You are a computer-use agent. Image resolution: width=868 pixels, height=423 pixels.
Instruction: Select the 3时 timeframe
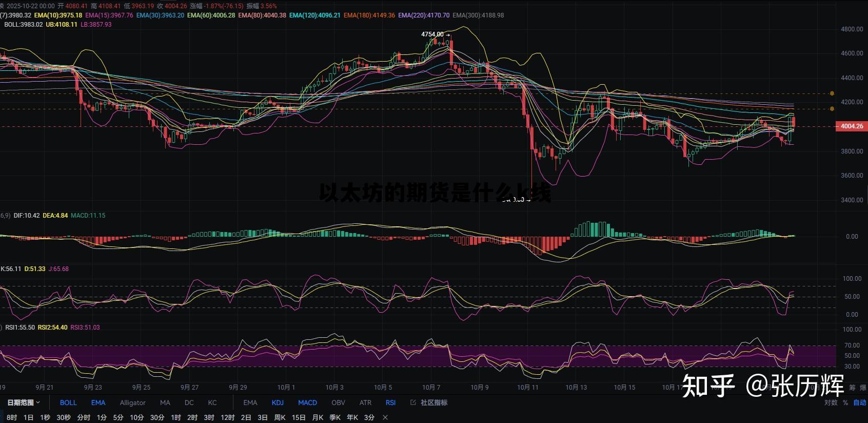(x=209, y=418)
